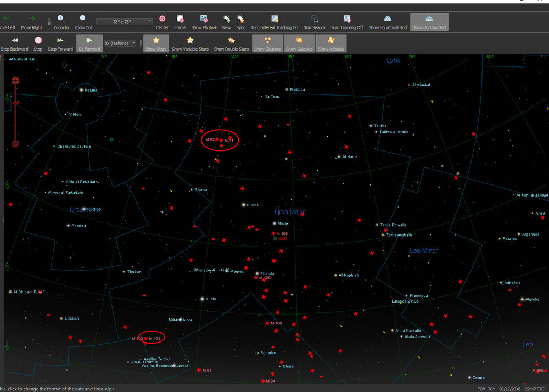This screenshot has width=549, height=392.
Task: Turn Tracking Off
Action: point(347,22)
